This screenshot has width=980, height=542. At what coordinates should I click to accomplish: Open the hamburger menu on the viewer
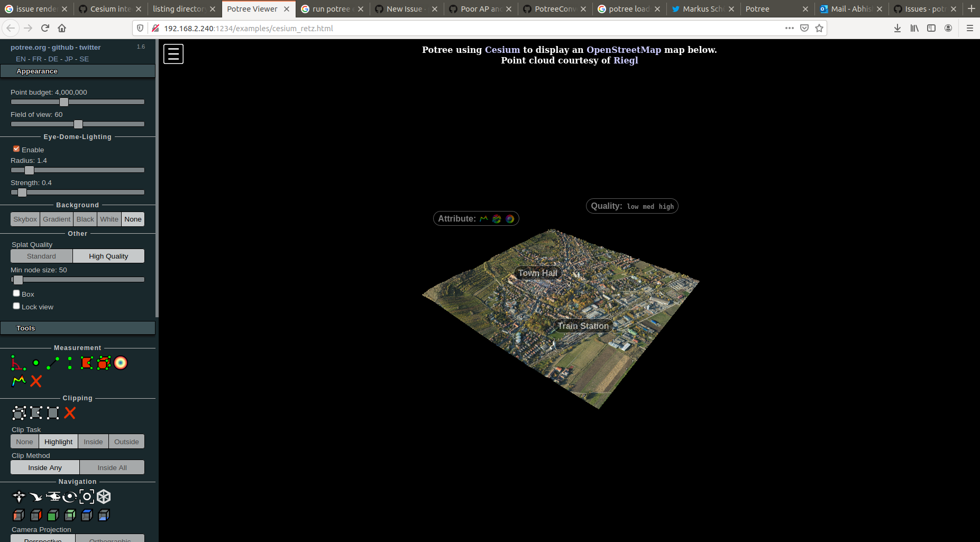pyautogui.click(x=173, y=53)
